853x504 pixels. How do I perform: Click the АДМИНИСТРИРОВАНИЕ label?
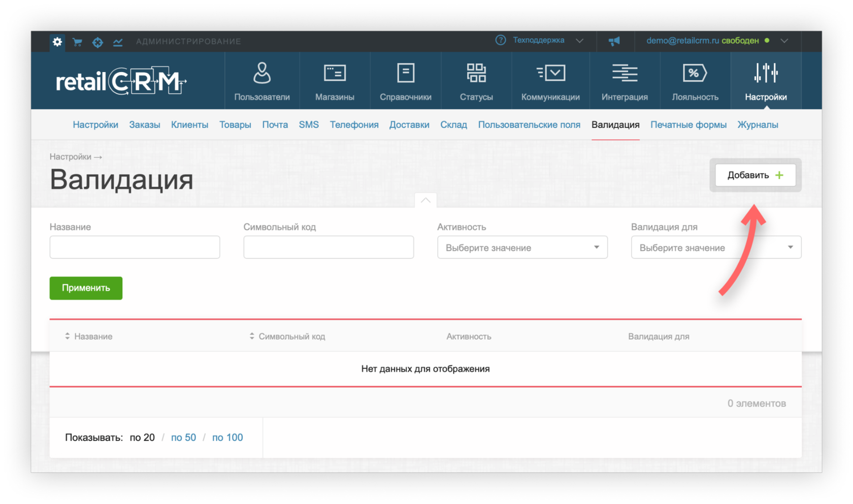[188, 42]
